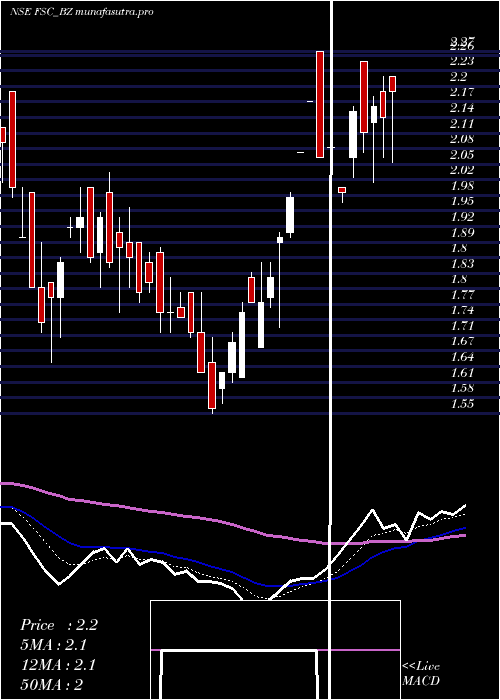Select the 1.71 price axis label

point(462,326)
